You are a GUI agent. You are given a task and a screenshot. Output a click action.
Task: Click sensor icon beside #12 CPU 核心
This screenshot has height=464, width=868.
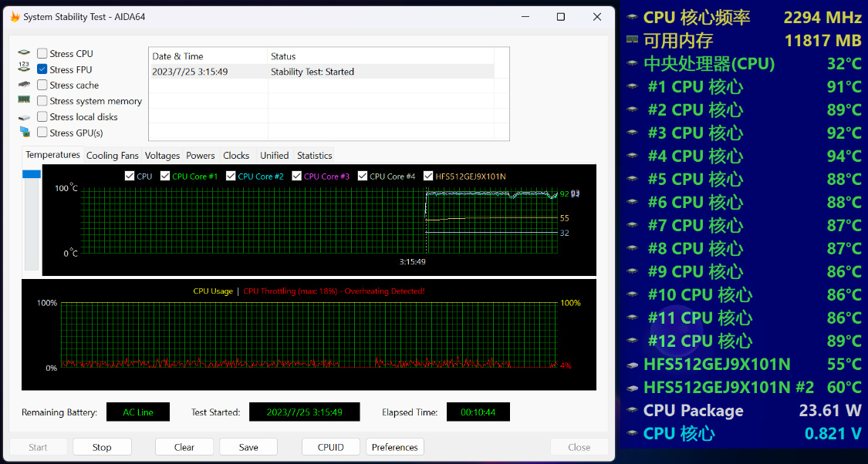(632, 341)
